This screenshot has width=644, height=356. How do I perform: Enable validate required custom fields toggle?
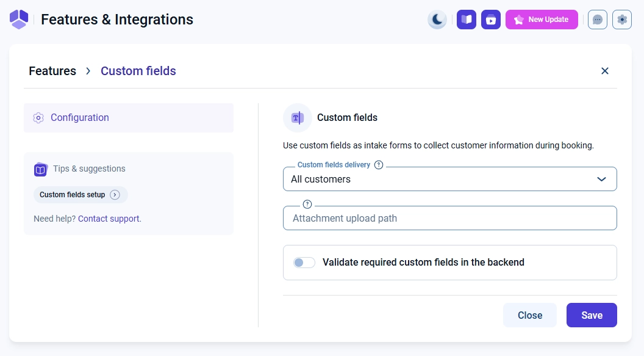(304, 263)
